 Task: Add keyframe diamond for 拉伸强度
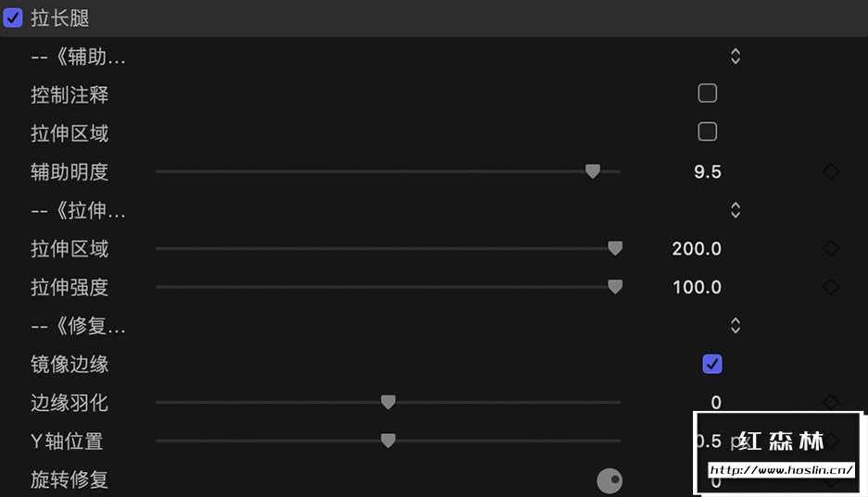(x=830, y=287)
